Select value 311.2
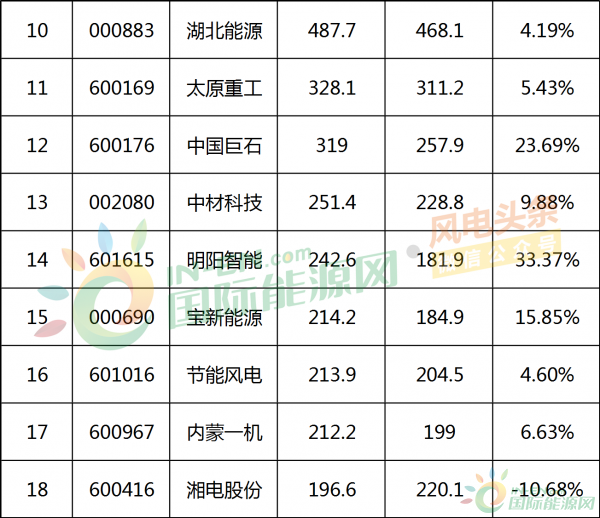Image resolution: width=600 pixels, height=518 pixels. [x=440, y=88]
